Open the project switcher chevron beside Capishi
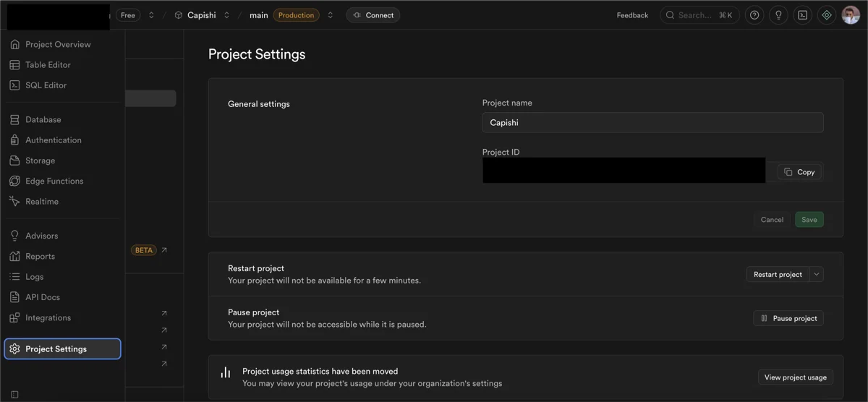868x402 pixels. 226,15
